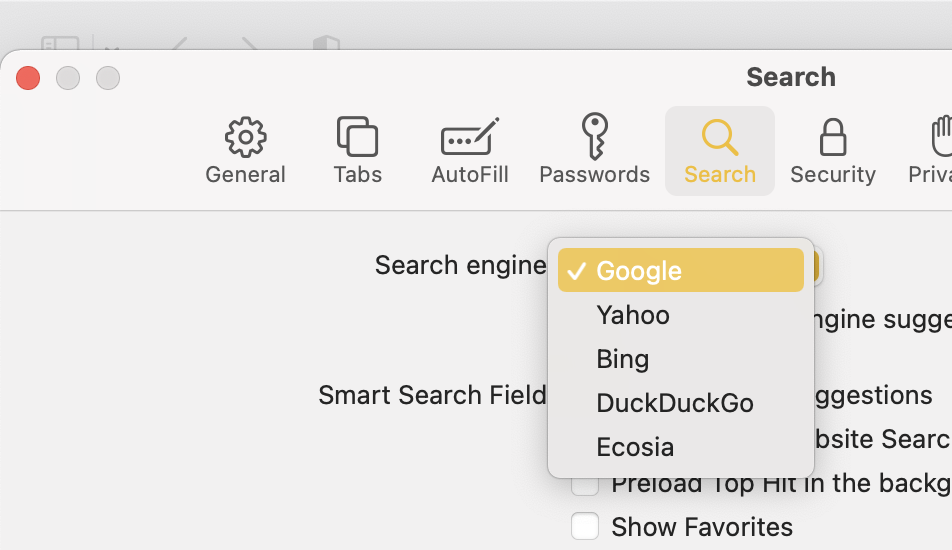
Task: Toggle the Preload Top Hit checkbox
Action: click(x=585, y=487)
